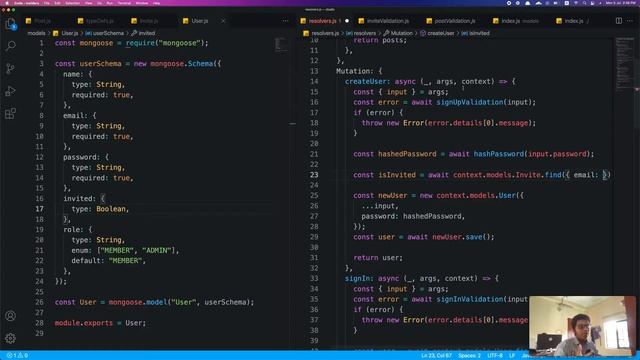Switch to the Invite.js tab
640x360 pixels.
(145, 21)
